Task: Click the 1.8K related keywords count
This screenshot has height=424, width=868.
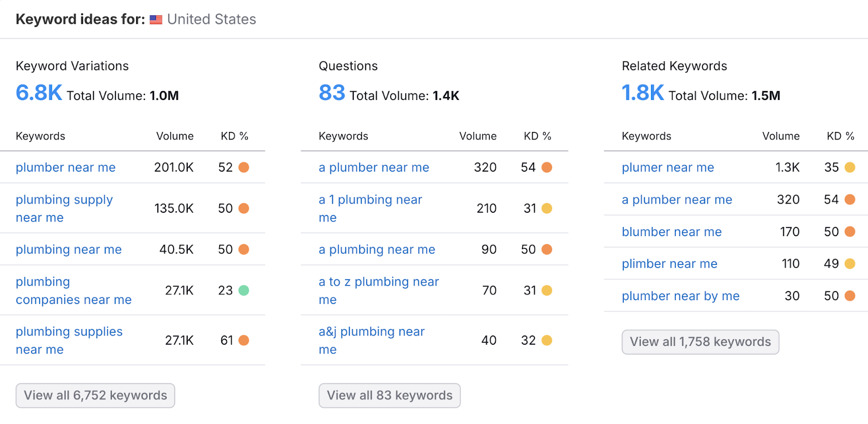Action: [x=642, y=93]
